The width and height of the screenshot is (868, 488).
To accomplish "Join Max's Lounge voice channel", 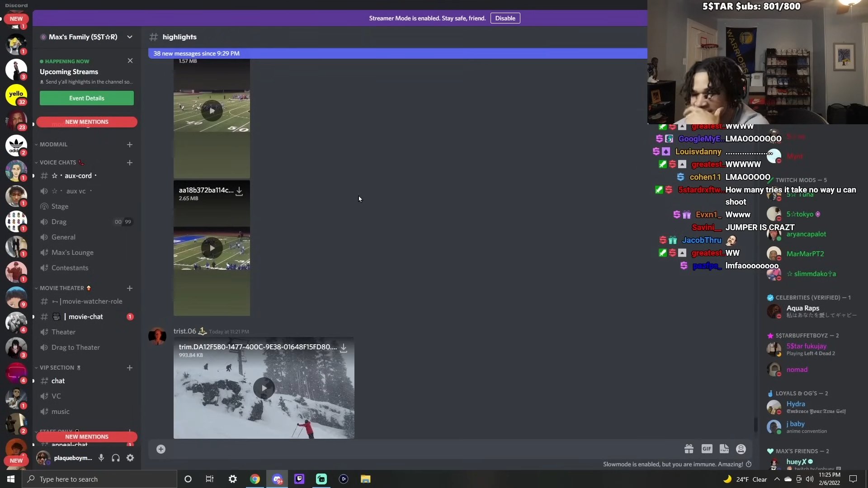I will [x=87, y=253].
